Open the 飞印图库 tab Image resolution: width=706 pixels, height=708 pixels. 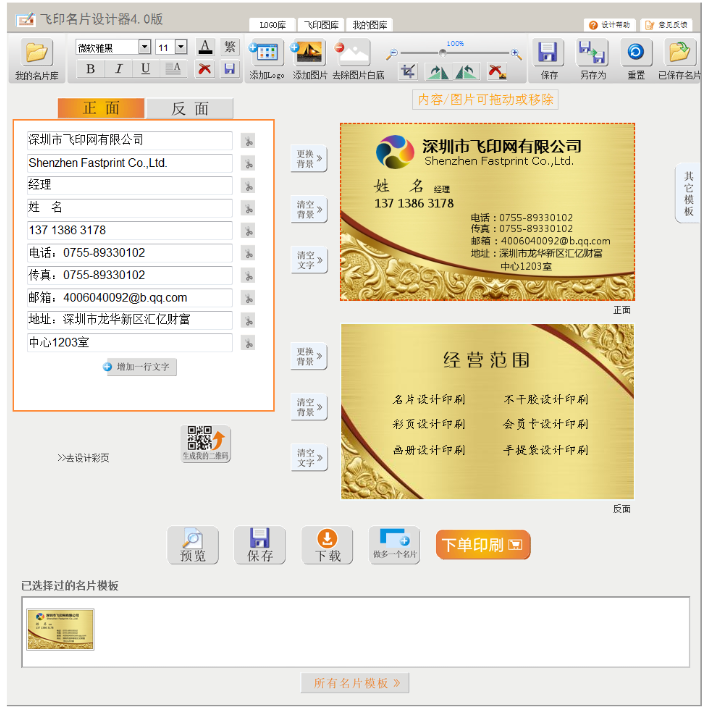click(320, 25)
